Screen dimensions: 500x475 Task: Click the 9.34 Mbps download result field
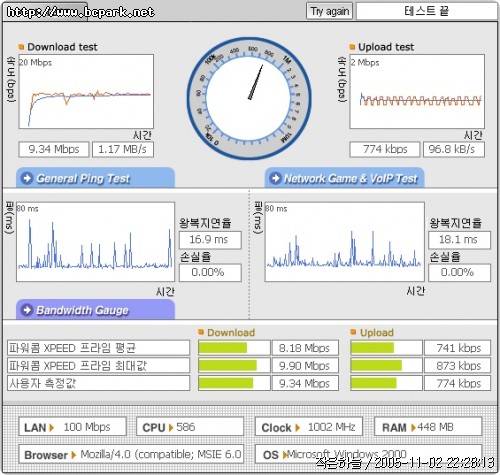pyautogui.click(x=54, y=149)
